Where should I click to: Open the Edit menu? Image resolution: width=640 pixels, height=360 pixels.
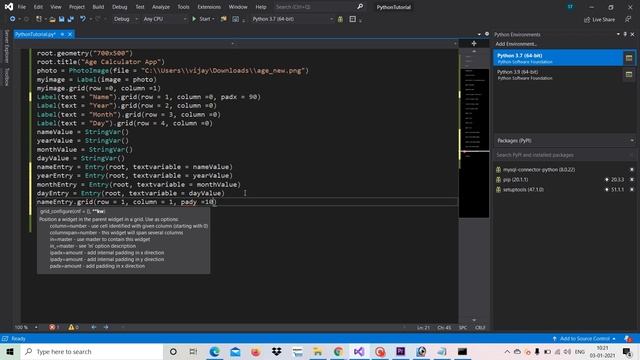click(38, 7)
